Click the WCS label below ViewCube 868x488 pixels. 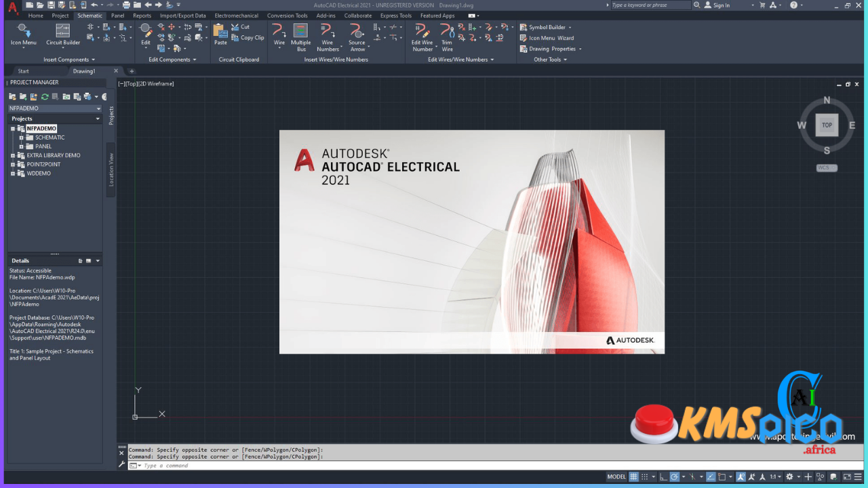tap(827, 167)
